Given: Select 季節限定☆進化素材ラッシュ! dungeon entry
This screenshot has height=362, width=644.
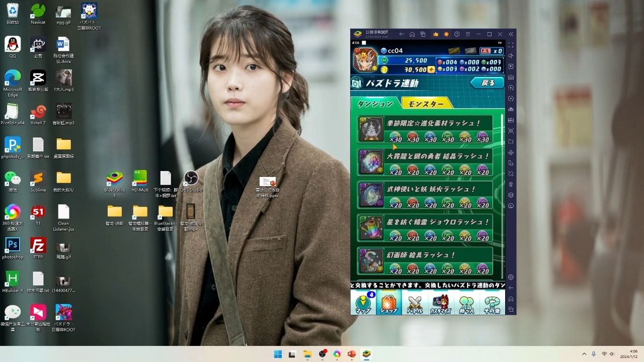Looking at the screenshot, I should point(425,130).
